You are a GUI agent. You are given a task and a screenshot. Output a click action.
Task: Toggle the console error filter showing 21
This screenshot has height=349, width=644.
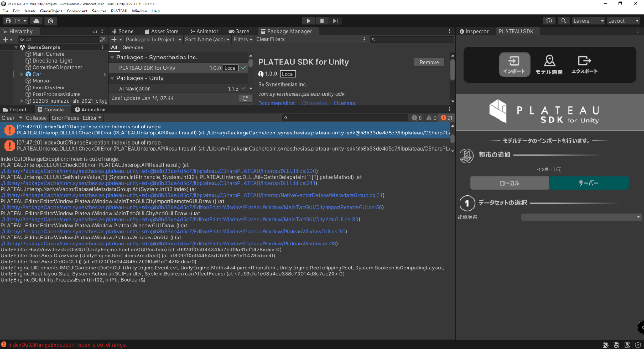[x=447, y=118]
